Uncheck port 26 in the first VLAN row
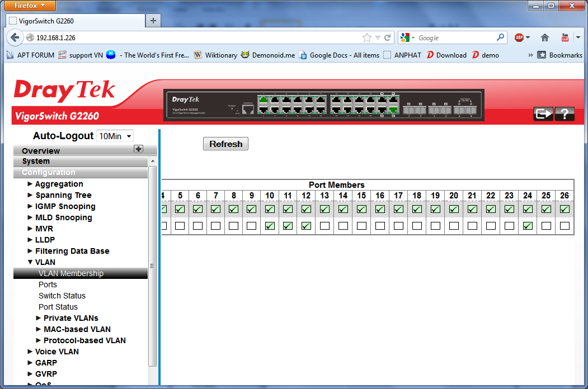The width and height of the screenshot is (588, 389). pos(565,209)
